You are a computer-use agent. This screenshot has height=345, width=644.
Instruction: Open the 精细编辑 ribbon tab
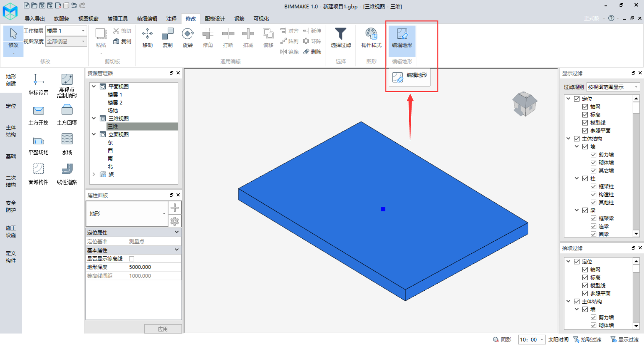[147, 19]
